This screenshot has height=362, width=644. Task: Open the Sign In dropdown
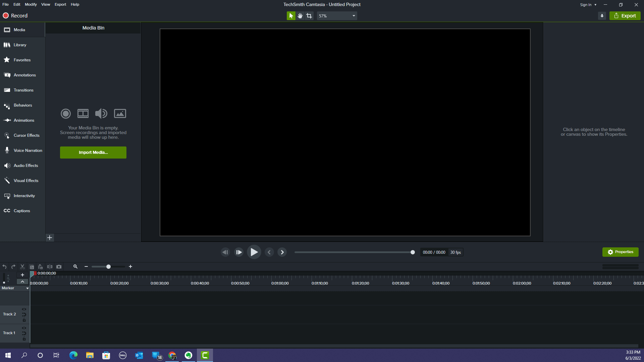[x=588, y=5]
